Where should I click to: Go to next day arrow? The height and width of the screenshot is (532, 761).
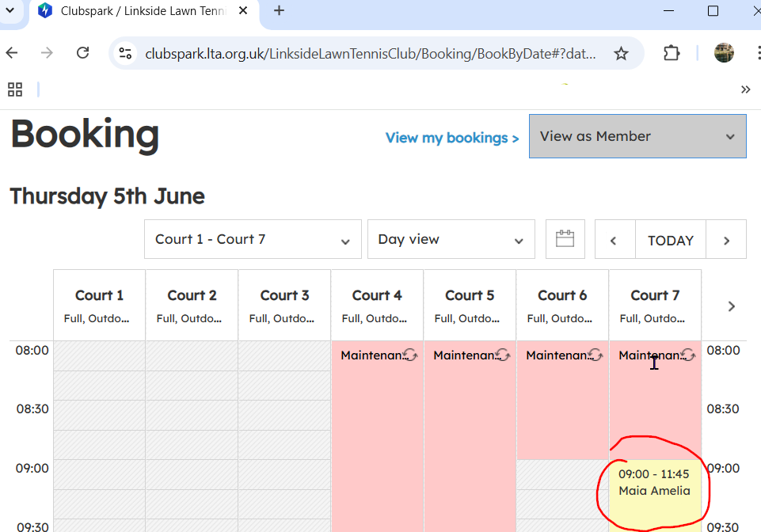(x=726, y=240)
